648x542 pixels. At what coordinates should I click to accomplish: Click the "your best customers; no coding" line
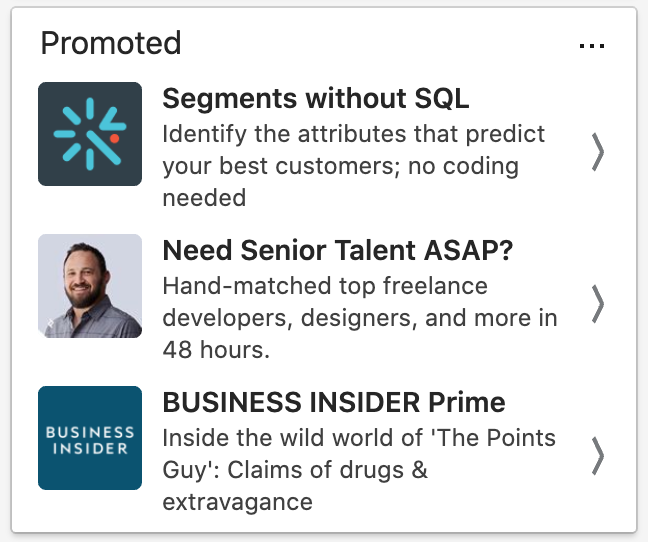[x=340, y=165]
